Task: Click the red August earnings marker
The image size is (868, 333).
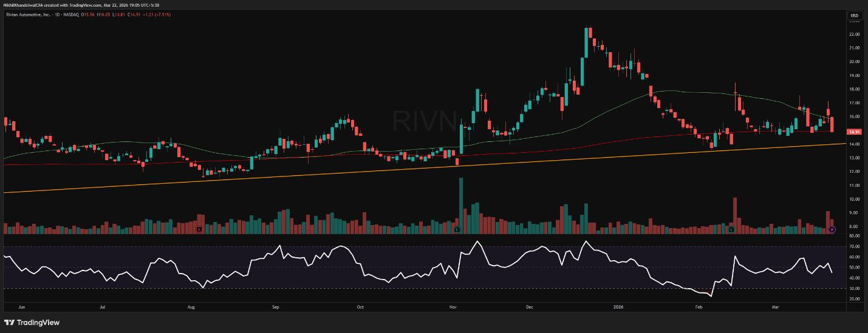Action: (x=199, y=230)
